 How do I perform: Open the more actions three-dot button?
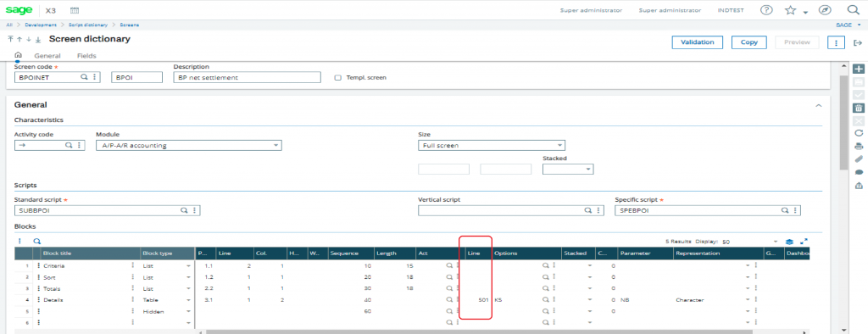[836, 42]
